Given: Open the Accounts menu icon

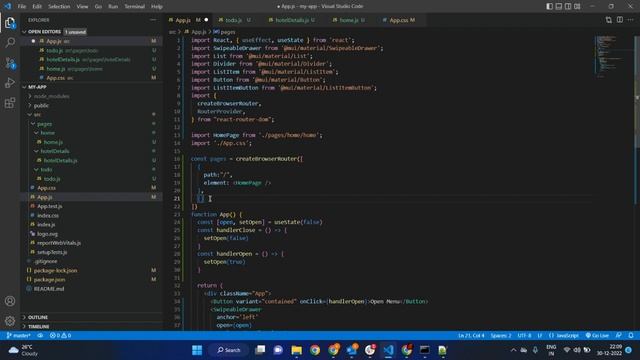Looking at the screenshot, I should [10, 301].
